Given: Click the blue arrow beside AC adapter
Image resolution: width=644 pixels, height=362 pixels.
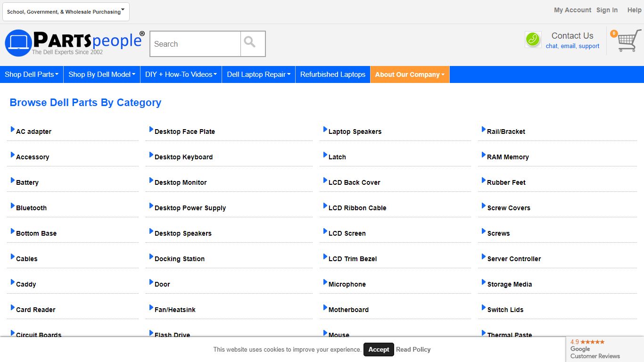Looking at the screenshot, I should pos(13,129).
